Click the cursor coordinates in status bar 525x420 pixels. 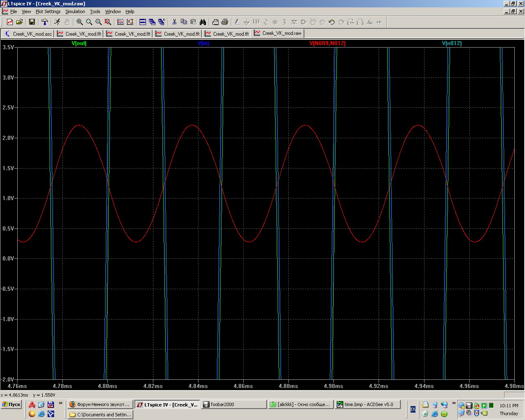point(28,395)
